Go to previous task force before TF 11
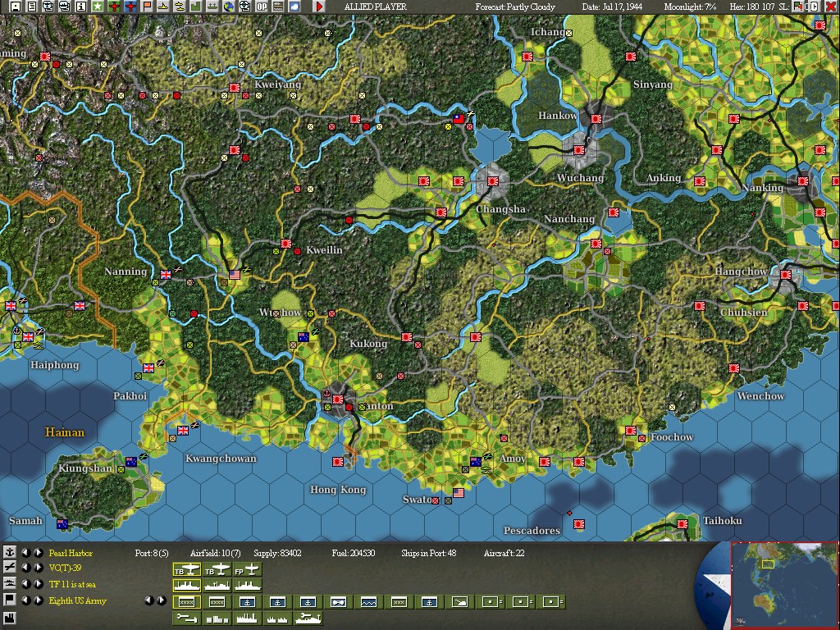The image size is (840, 630). click(25, 584)
